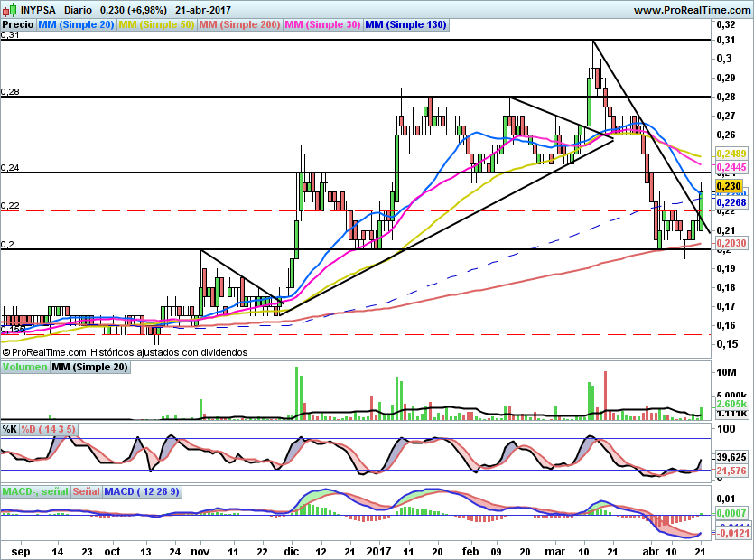Open the MM (Simple 50) indicator label
Image resolution: width=754 pixels, height=560 pixels.
(x=157, y=25)
